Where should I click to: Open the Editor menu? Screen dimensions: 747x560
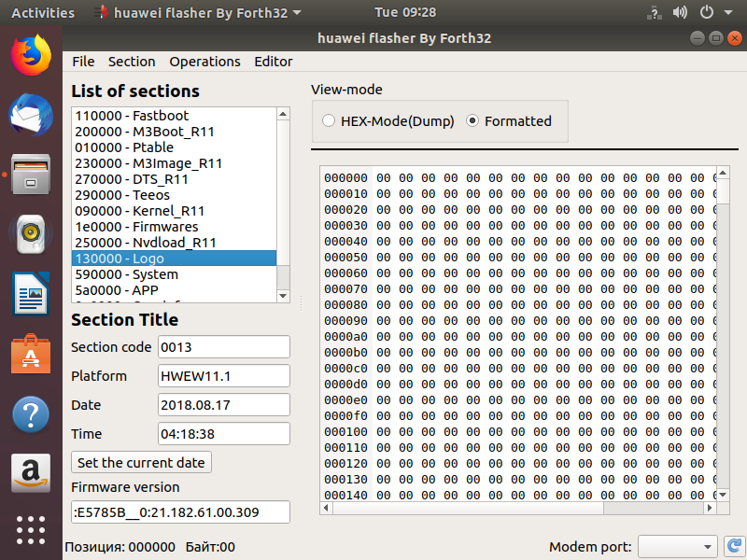[x=273, y=62]
